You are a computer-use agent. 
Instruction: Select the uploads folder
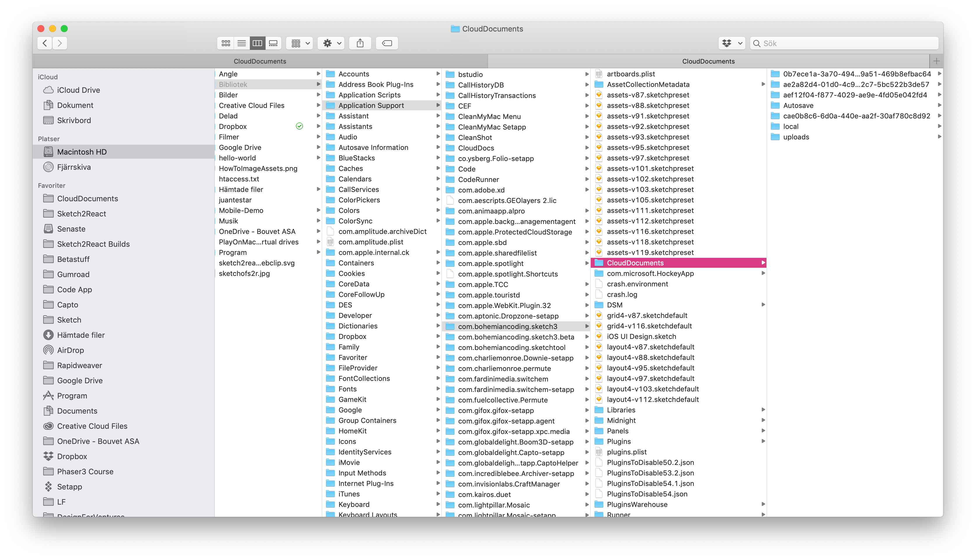tap(796, 137)
